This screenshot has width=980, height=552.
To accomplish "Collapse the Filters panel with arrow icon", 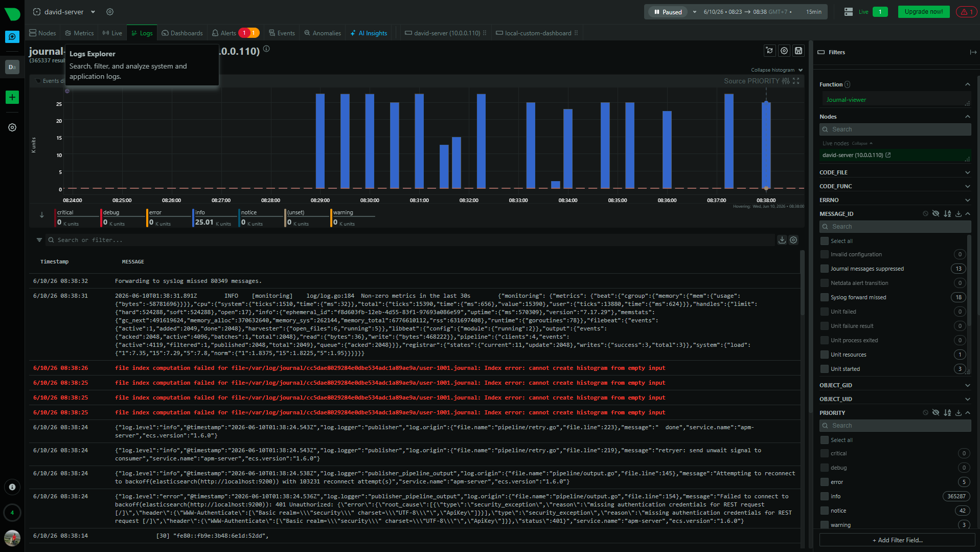I will [973, 52].
